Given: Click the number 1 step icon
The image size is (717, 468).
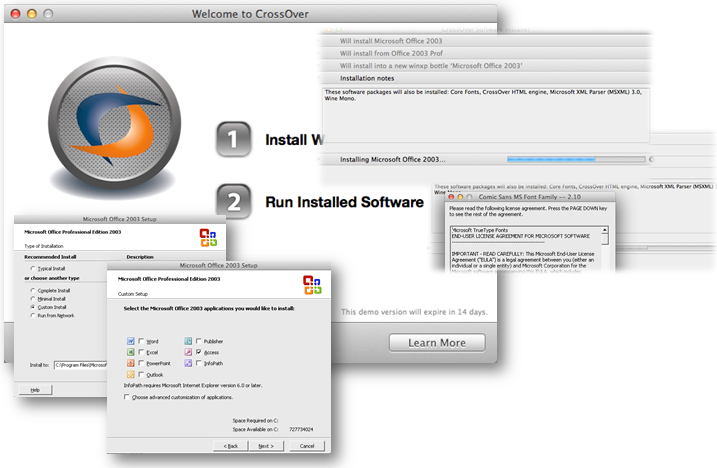Looking at the screenshot, I should (233, 139).
